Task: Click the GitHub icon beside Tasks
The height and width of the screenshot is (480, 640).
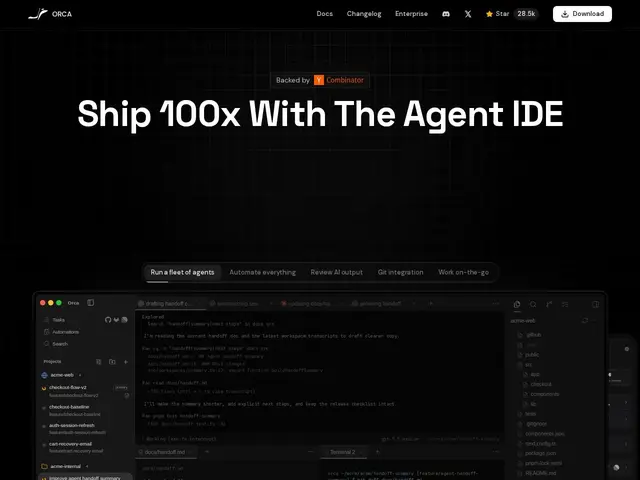Action: click(x=108, y=320)
